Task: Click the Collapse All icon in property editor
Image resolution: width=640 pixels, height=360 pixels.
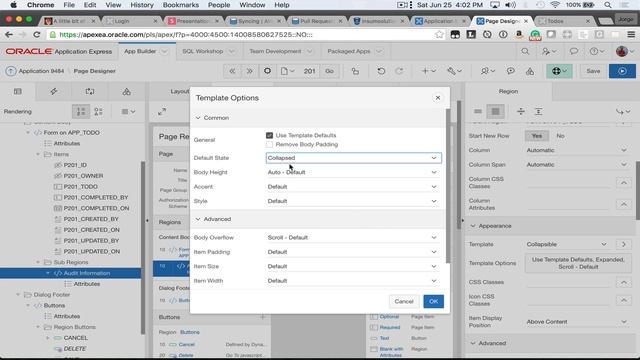Action: click(521, 111)
